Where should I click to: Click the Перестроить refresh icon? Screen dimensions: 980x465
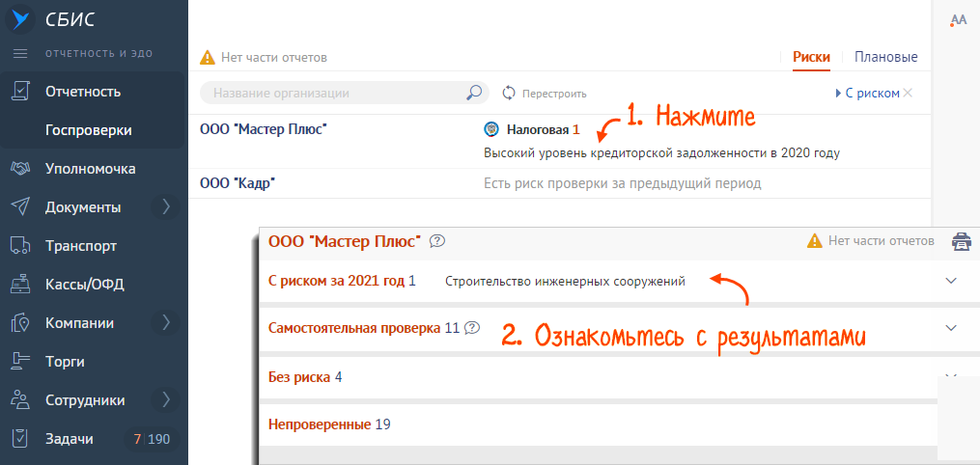[510, 94]
